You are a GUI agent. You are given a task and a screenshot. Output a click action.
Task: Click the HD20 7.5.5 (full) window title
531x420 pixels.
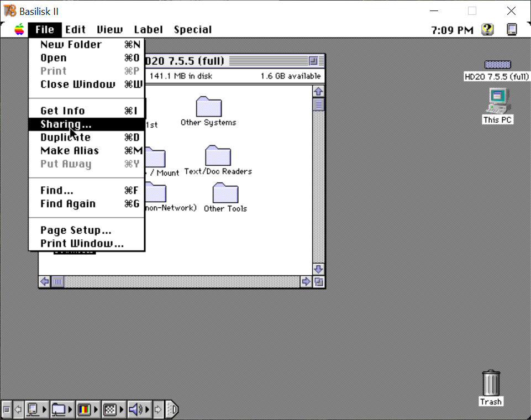[x=185, y=61]
